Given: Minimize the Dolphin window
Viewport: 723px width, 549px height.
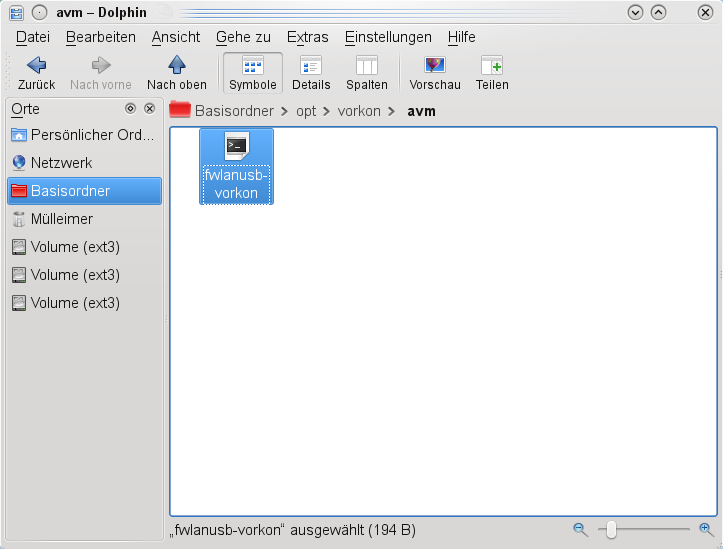Looking at the screenshot, I should (x=635, y=12).
